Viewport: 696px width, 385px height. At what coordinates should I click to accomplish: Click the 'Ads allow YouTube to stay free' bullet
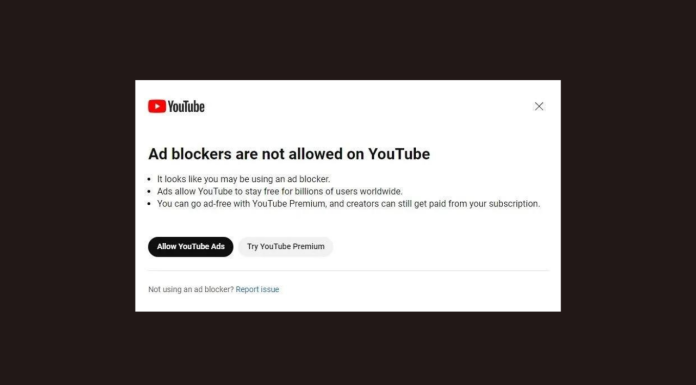point(280,191)
